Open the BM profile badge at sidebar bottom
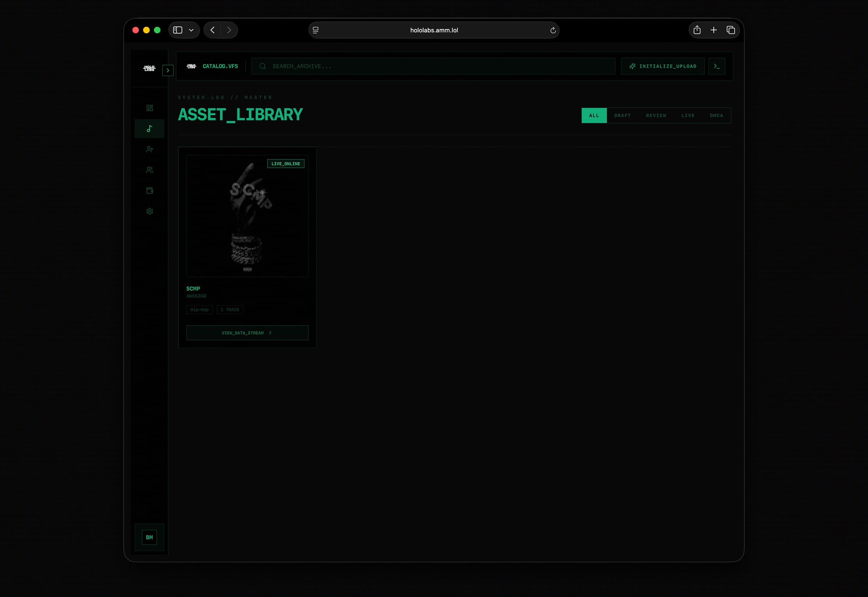The height and width of the screenshot is (597, 868). 149,537
